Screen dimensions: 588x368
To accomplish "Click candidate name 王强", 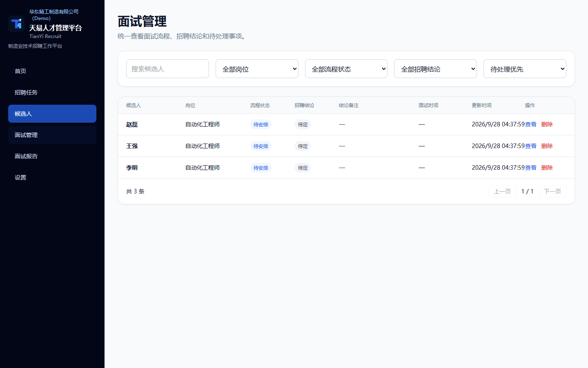I will tap(132, 146).
